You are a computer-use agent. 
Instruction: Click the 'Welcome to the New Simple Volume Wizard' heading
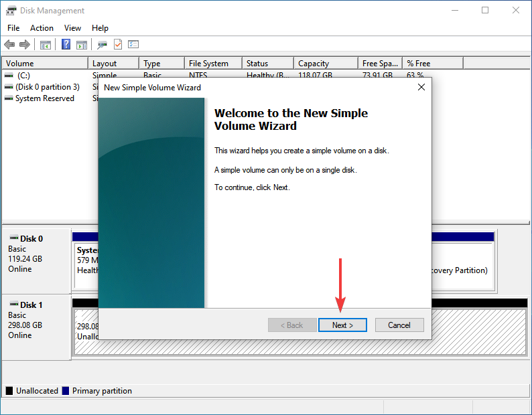(x=291, y=119)
